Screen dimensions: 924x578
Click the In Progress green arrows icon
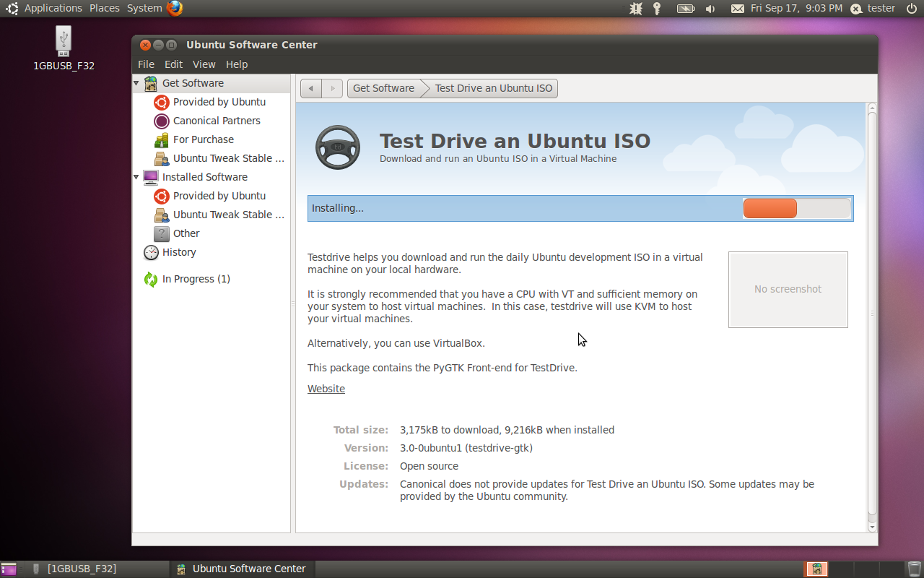pos(151,279)
